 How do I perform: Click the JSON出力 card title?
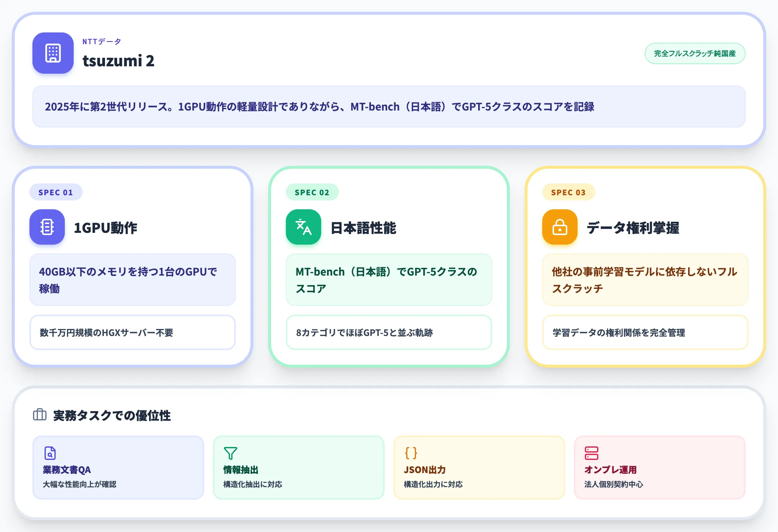[x=425, y=470]
